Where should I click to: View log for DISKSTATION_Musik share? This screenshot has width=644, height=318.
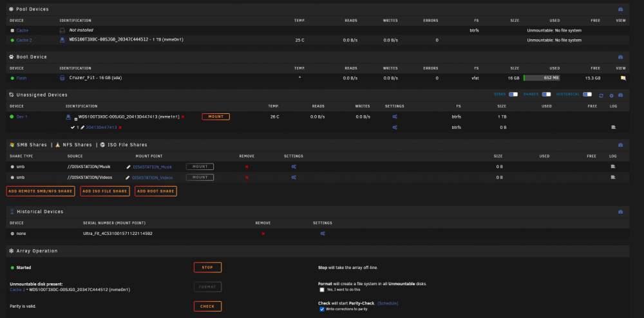click(x=613, y=167)
